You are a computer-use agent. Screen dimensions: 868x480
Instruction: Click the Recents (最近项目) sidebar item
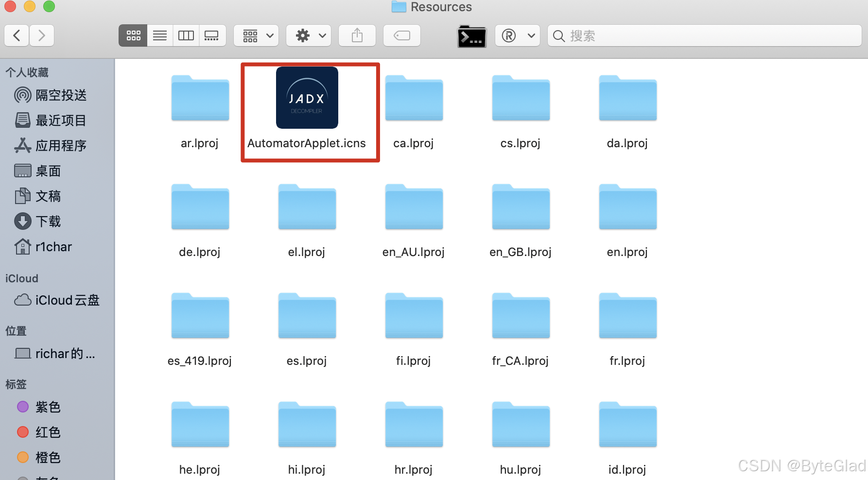[22, 120]
